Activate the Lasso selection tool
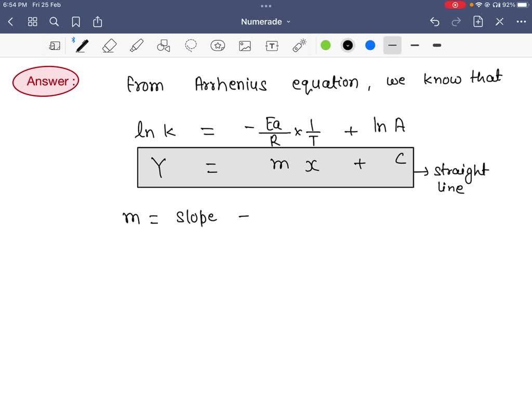The width and height of the screenshot is (532, 399). 190,45
